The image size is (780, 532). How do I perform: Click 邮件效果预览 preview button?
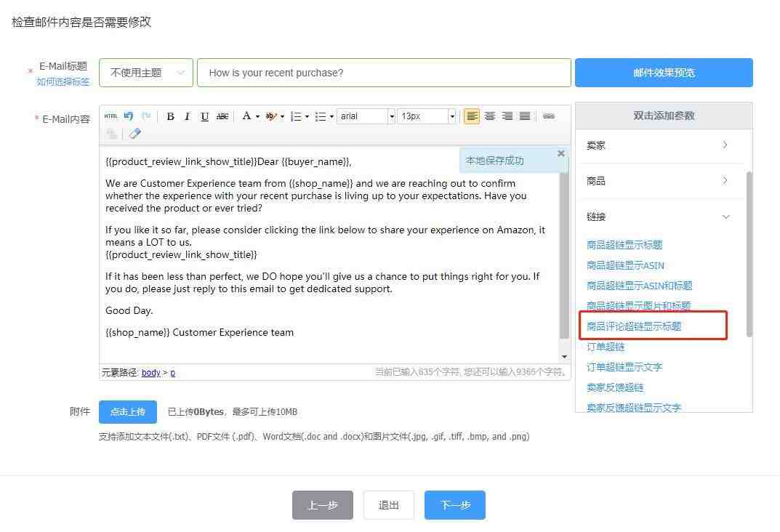[664, 73]
